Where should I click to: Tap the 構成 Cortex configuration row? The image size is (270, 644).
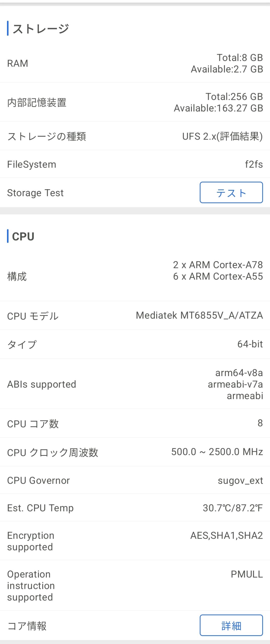135,276
